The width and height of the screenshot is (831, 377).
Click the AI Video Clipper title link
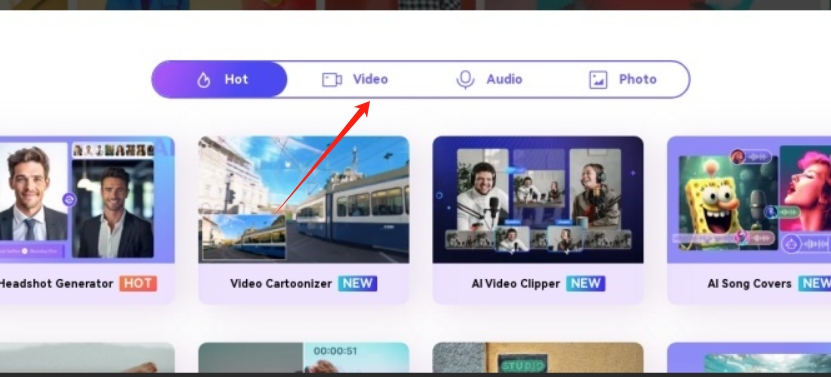(x=516, y=284)
